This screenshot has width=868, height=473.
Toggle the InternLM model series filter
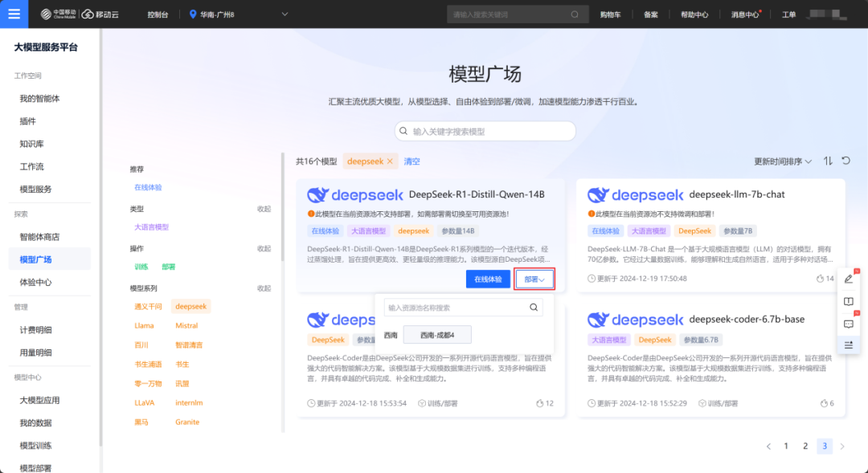189,403
